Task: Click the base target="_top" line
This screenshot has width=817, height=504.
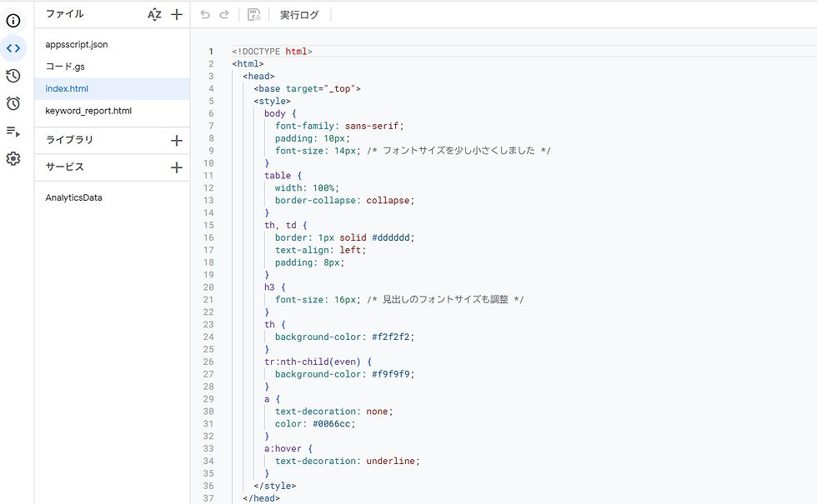Action: click(307, 88)
